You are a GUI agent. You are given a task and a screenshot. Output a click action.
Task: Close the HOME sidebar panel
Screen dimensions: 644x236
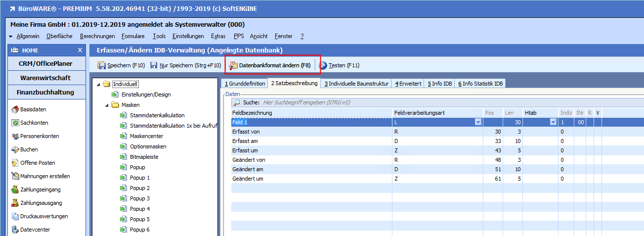point(80,50)
